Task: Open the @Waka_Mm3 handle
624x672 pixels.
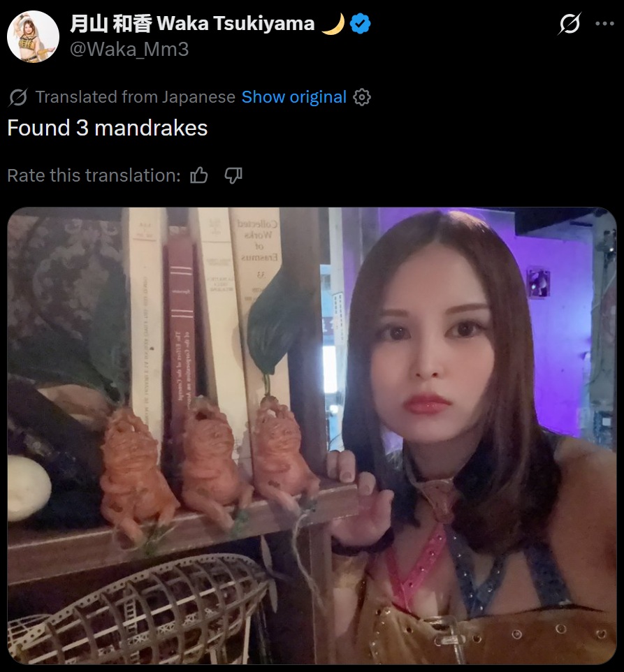Action: point(129,50)
